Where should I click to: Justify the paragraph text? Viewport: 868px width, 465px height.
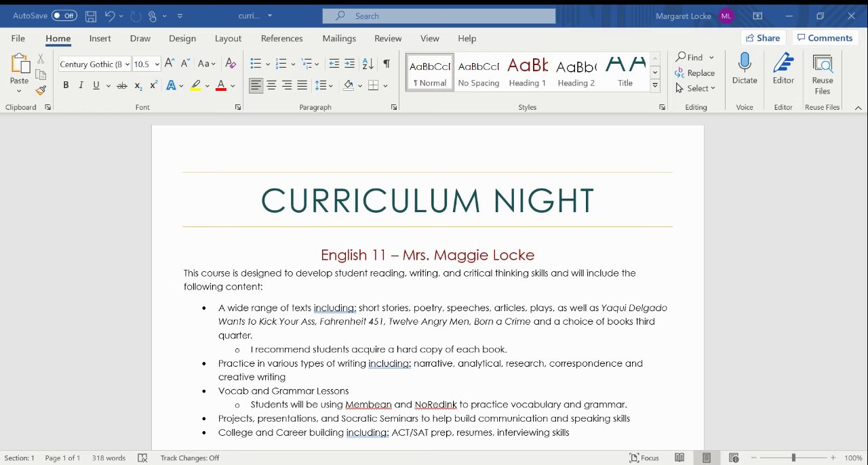click(302, 85)
